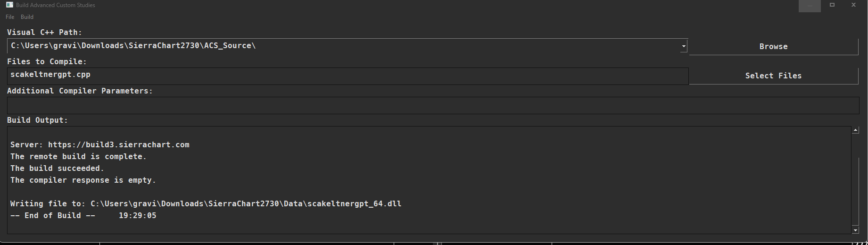Click the Files to Compile field

coord(330,76)
